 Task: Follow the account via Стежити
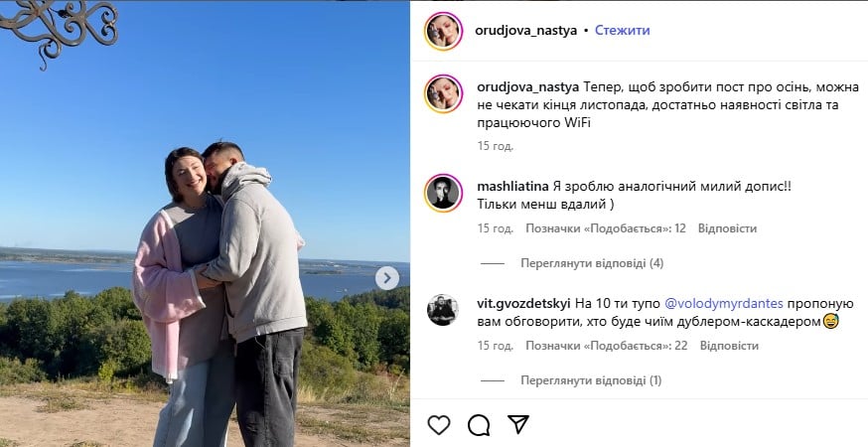(x=623, y=31)
